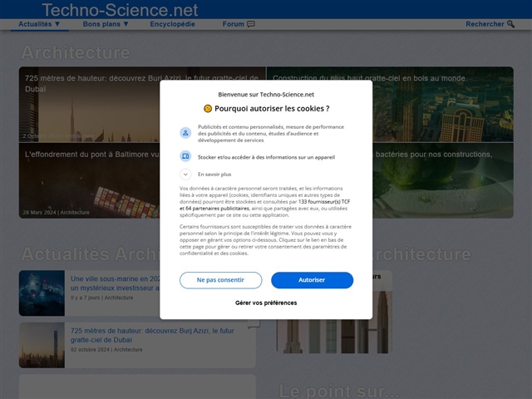Viewport: 532px width, 399px height.
Task: Click the Ne pas consentir button
Action: click(220, 280)
